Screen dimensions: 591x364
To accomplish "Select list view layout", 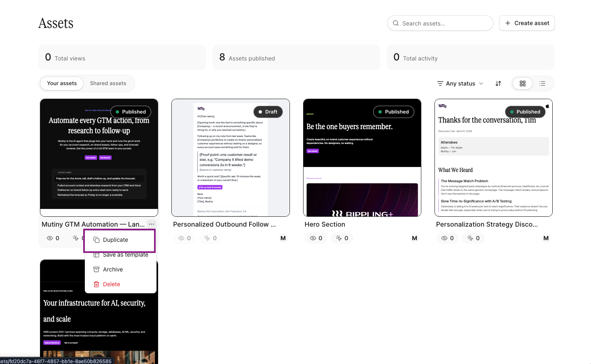I will tap(542, 83).
